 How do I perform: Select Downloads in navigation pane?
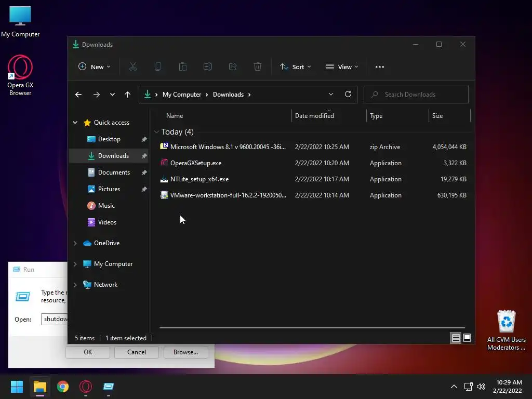[x=109, y=156]
